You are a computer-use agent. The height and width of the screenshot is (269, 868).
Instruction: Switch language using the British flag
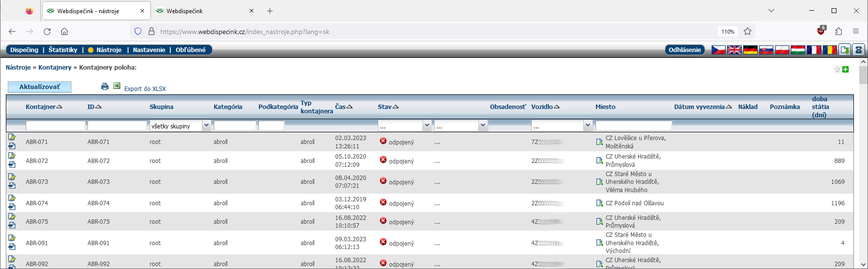734,50
